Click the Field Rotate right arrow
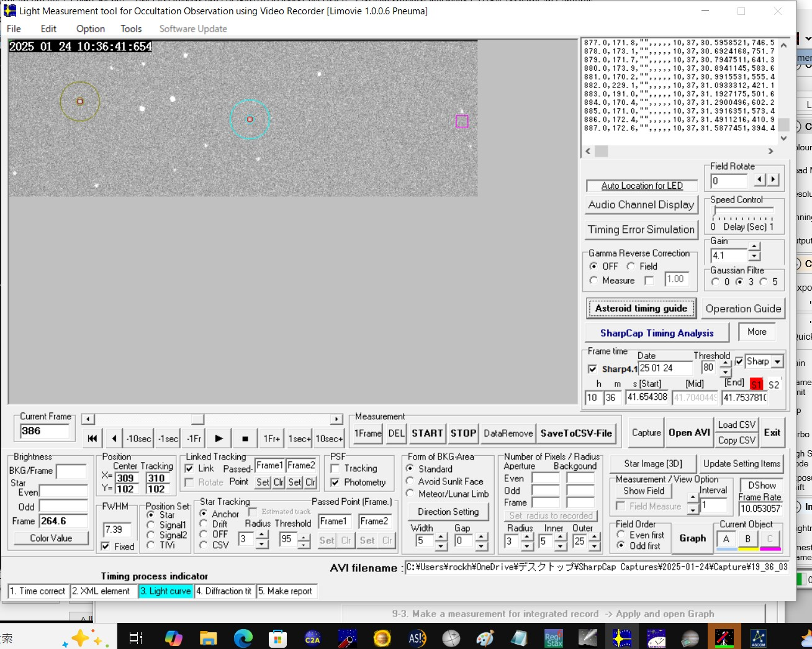812x649 pixels. 773,179
